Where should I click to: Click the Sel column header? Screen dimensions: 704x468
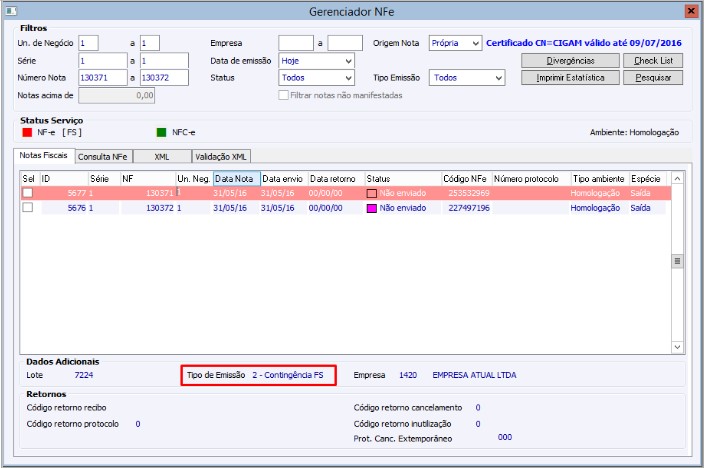(x=30, y=179)
